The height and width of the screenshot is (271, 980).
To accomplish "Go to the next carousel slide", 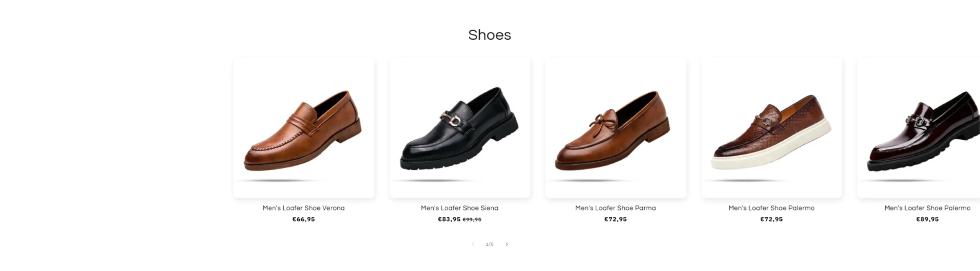I will coord(506,244).
